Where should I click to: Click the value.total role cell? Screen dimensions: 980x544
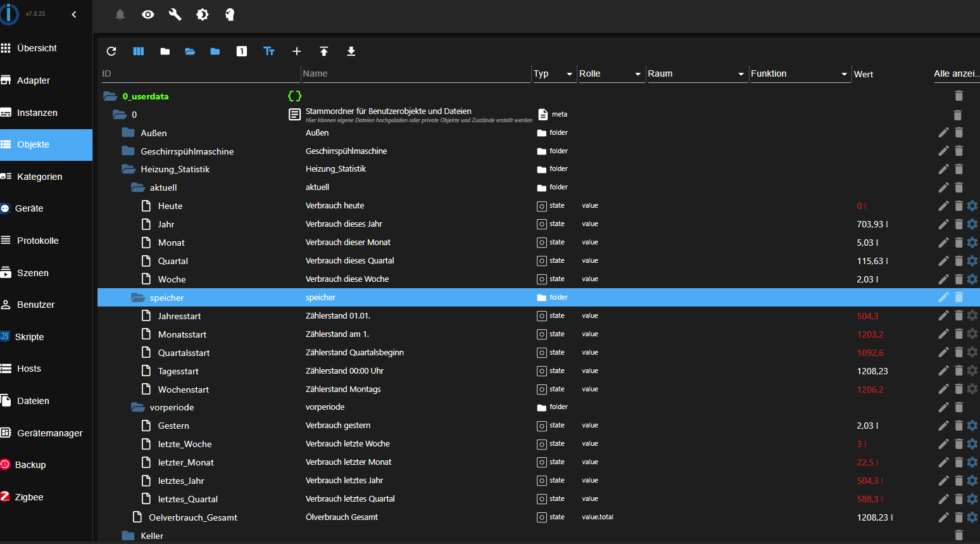coord(598,517)
